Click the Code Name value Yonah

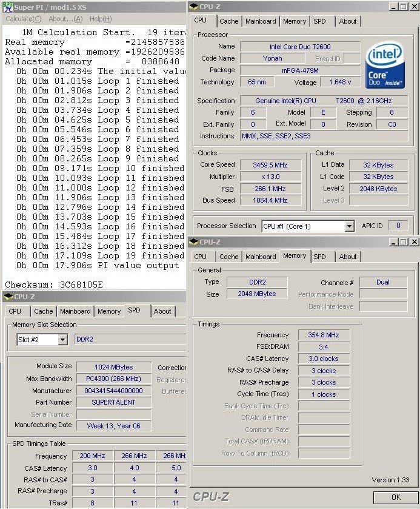coord(273,58)
